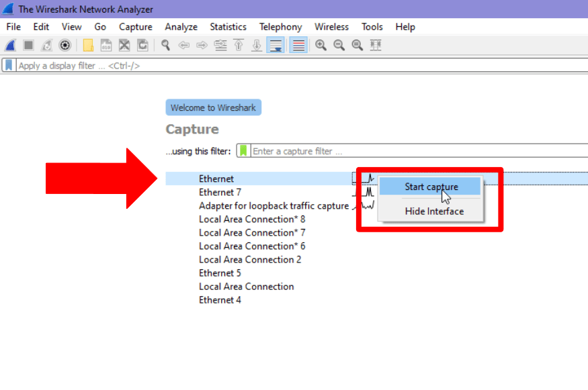Screen dimensions: 588x390
Task: Open the File menu
Action: click(x=13, y=27)
